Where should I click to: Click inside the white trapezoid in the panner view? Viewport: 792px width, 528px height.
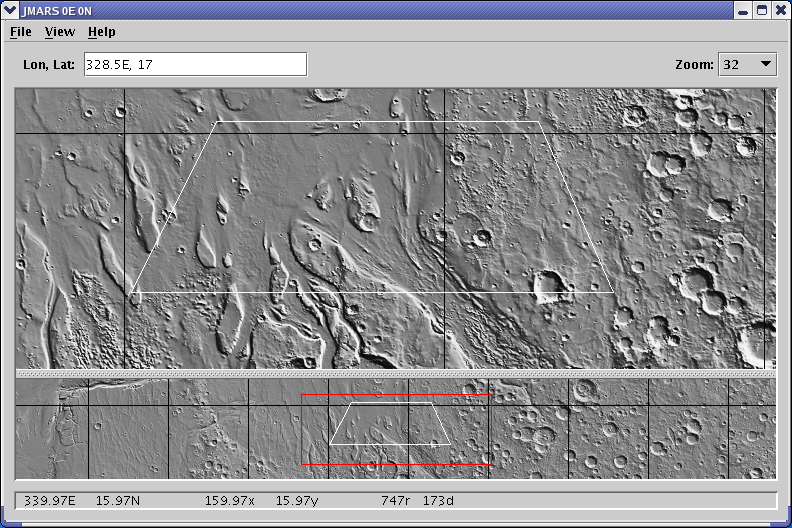tap(390, 424)
